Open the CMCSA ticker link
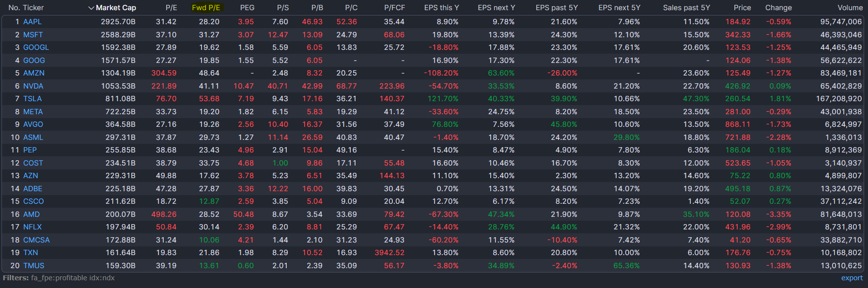 coord(36,240)
